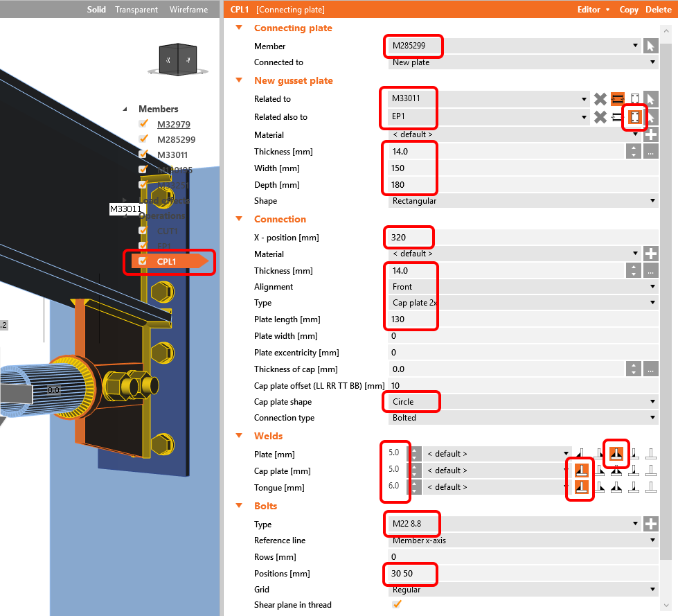The width and height of the screenshot is (678, 616).
Task: Toggle visibility checkbox for M285299
Action: tap(143, 139)
